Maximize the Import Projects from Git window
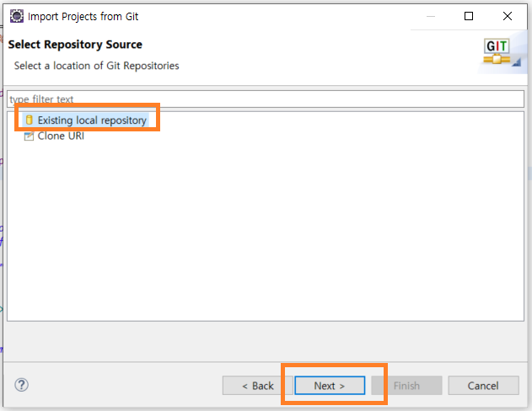Image resolution: width=532 pixels, height=411 pixels. pyautogui.click(x=469, y=16)
